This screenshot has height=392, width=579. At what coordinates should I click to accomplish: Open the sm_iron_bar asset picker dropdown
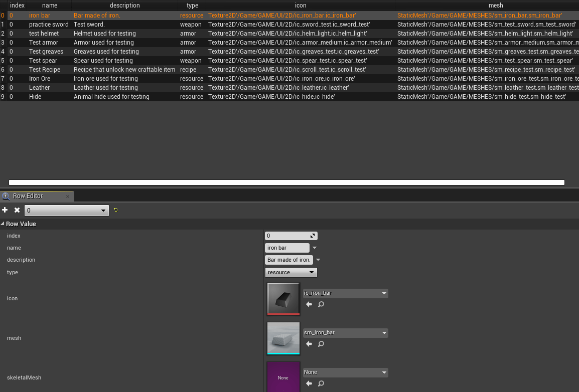coord(345,333)
